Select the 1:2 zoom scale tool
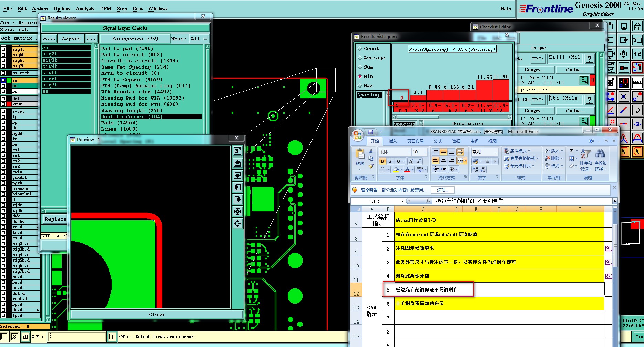The width and height of the screenshot is (644, 347). pos(637,54)
